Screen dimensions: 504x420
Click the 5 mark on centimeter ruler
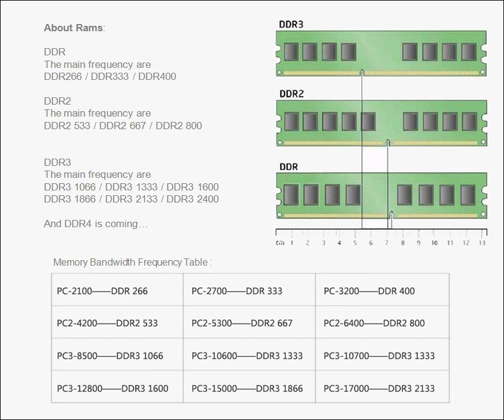point(355,243)
